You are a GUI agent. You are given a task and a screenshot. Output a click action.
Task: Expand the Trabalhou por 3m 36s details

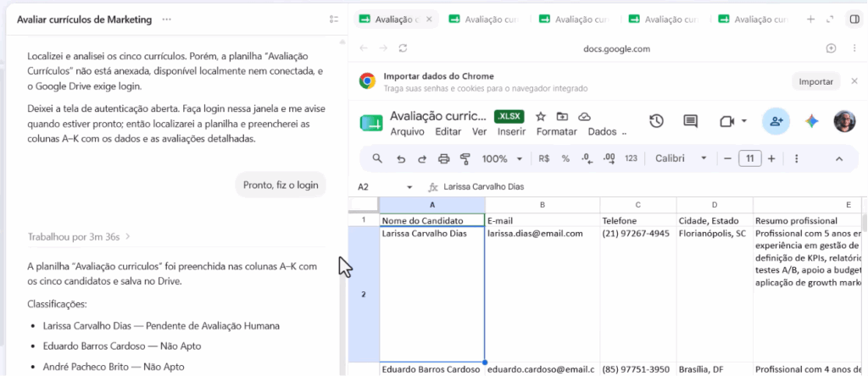click(x=79, y=236)
